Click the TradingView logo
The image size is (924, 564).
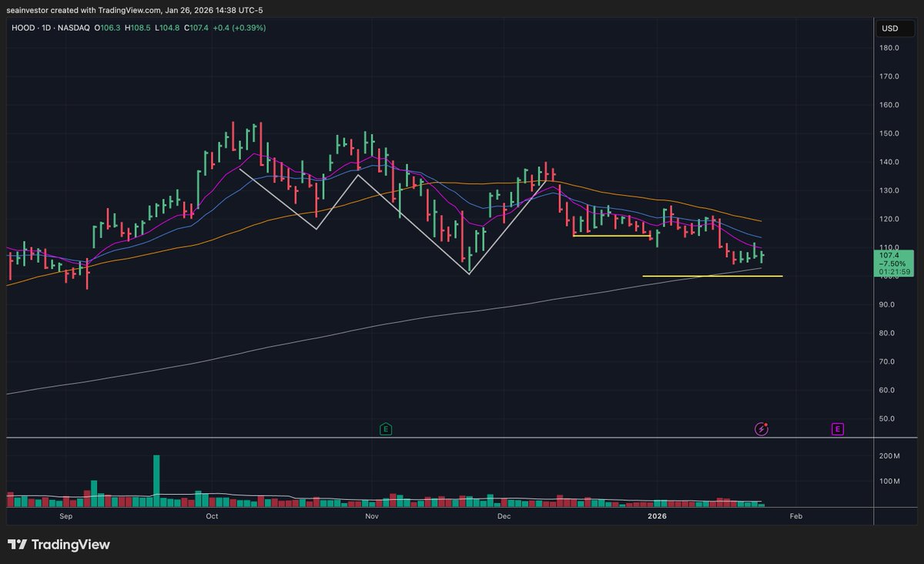click(x=59, y=545)
